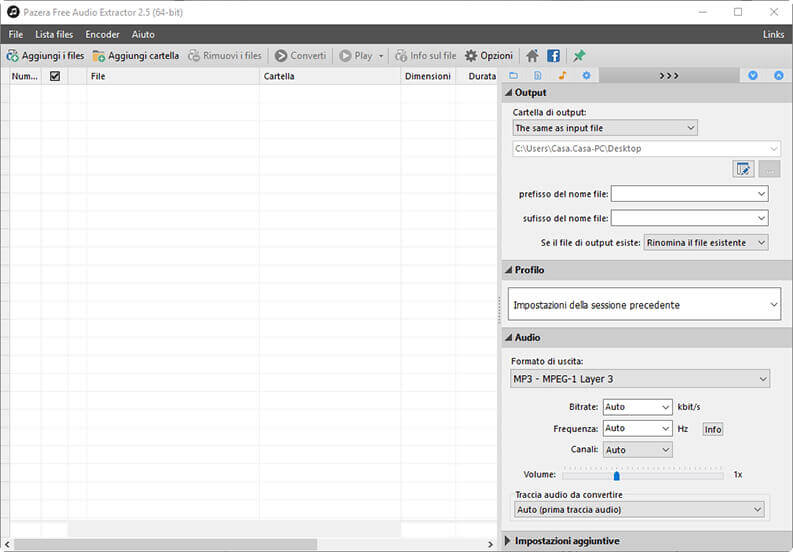This screenshot has height=552, width=793.
Task: Open the Play button dropdown arrow
Action: pos(381,56)
